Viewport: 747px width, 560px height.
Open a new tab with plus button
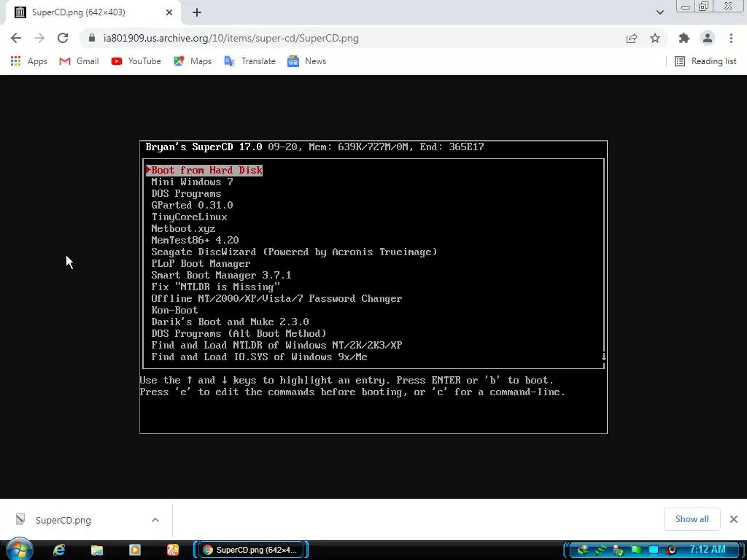click(197, 12)
